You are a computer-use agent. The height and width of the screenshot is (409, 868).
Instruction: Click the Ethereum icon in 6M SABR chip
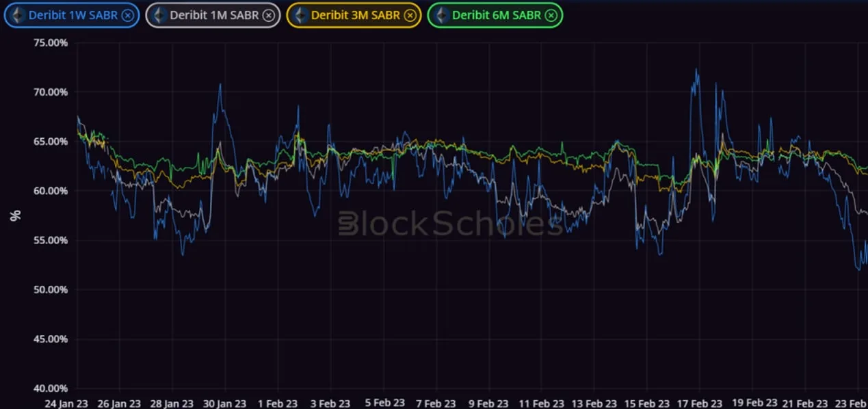pyautogui.click(x=441, y=15)
